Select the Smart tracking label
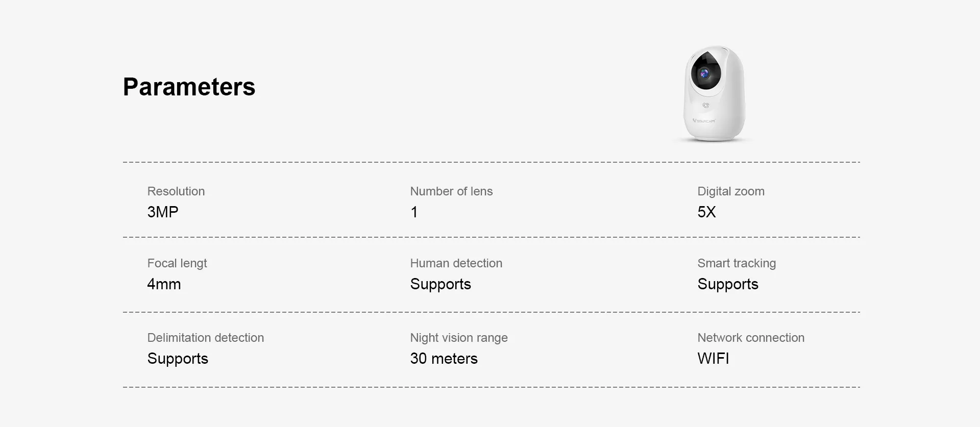980x427 pixels. tap(737, 263)
